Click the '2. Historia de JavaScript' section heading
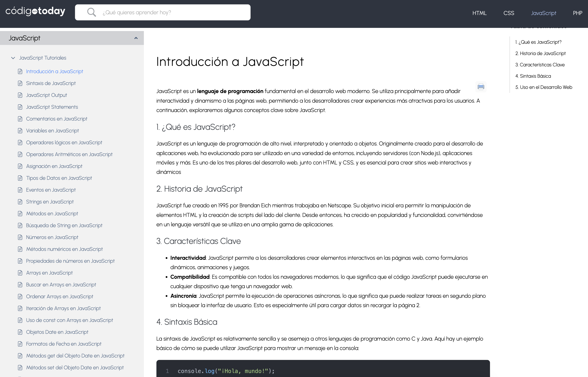Viewport: 588px width, 377px height. (199, 189)
